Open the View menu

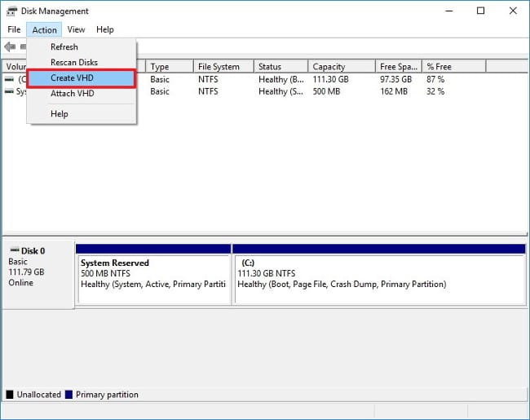(x=76, y=29)
